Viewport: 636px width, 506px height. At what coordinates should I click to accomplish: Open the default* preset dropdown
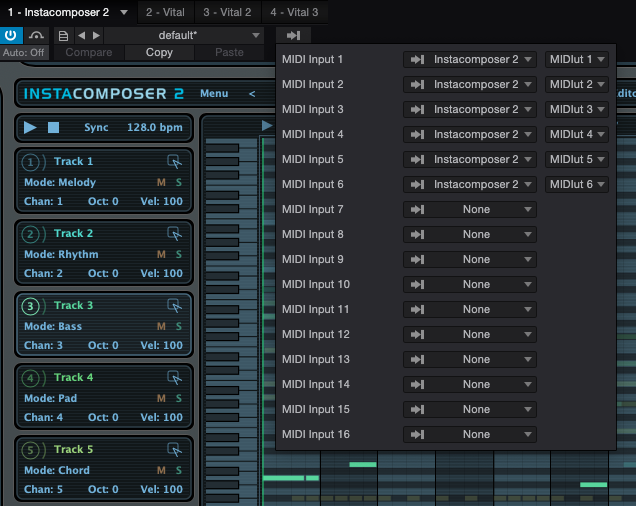pyautogui.click(x=184, y=36)
